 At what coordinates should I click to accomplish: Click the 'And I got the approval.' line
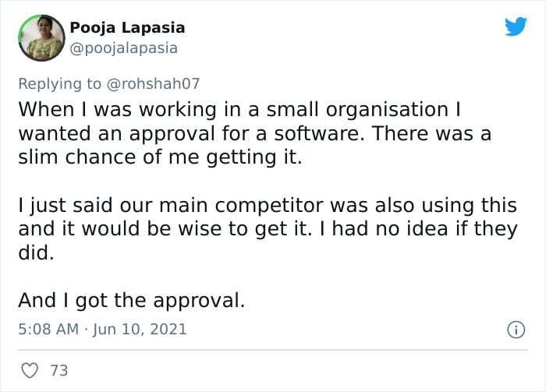point(132,300)
